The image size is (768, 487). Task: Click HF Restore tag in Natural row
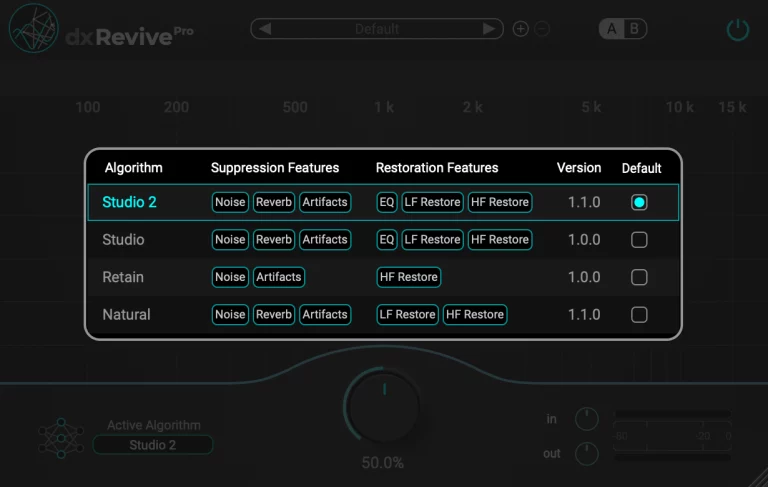[x=475, y=315]
